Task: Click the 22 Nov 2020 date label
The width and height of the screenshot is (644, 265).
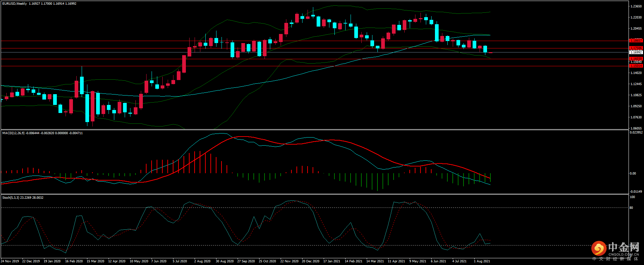Action: click(x=289, y=261)
